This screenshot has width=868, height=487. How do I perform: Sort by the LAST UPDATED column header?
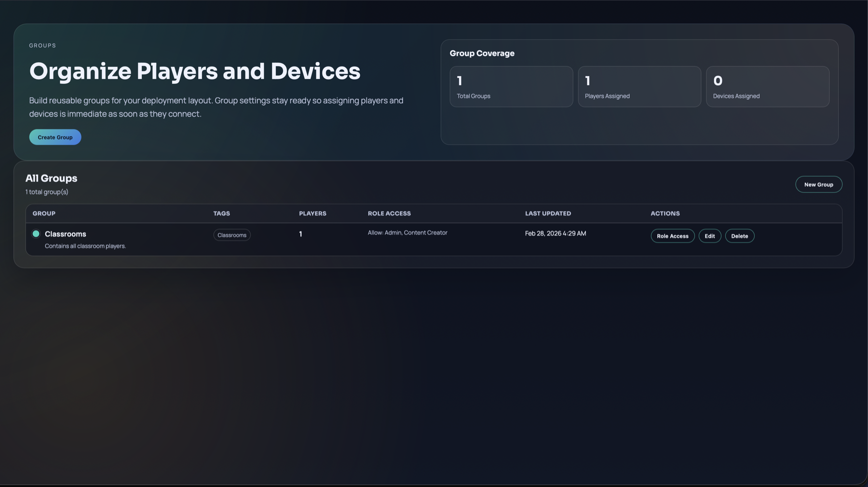548,213
